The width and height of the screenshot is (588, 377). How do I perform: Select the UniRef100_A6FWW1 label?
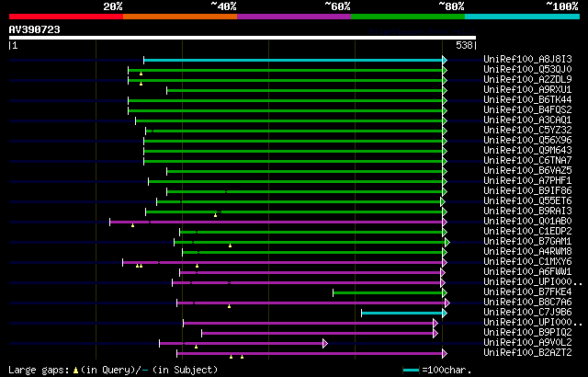pyautogui.click(x=527, y=272)
